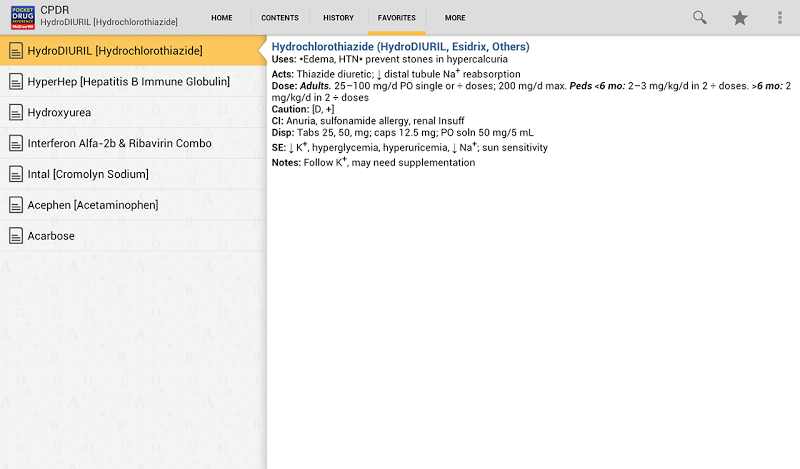800x469 pixels.
Task: Select the FAVORITES tab
Action: (x=396, y=18)
